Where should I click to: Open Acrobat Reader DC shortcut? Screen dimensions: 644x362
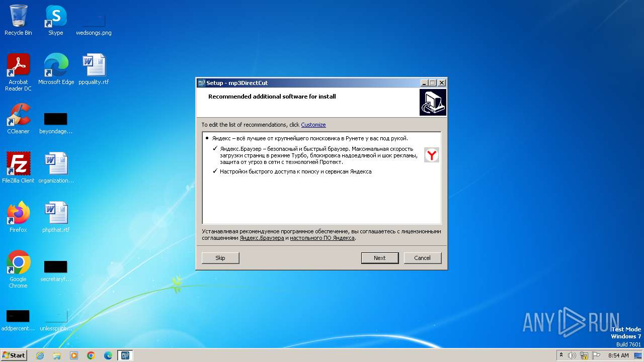click(x=18, y=72)
